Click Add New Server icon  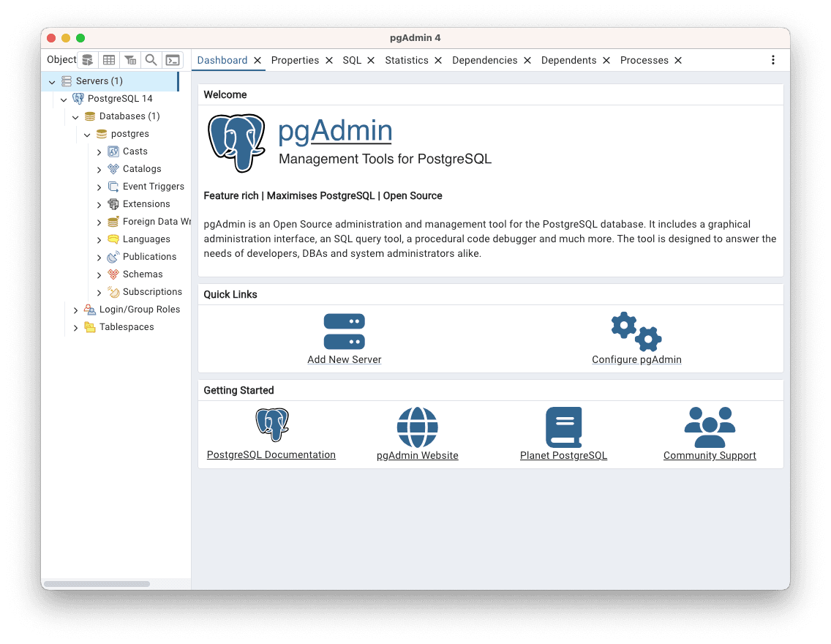345,332
